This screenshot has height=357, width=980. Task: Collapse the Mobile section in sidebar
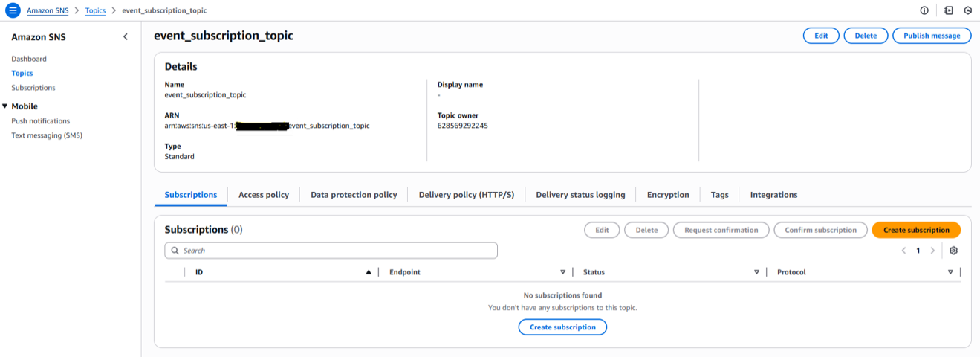pyautogui.click(x=5, y=106)
